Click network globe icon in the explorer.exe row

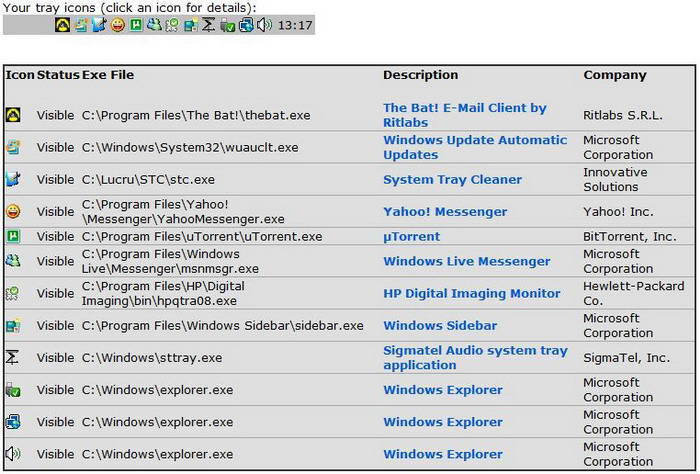tap(13, 422)
